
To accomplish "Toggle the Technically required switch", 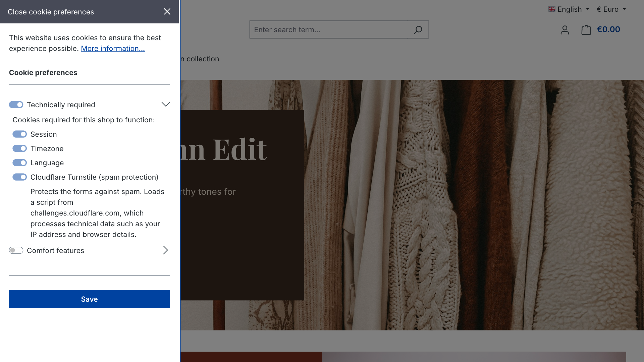I will [x=16, y=105].
